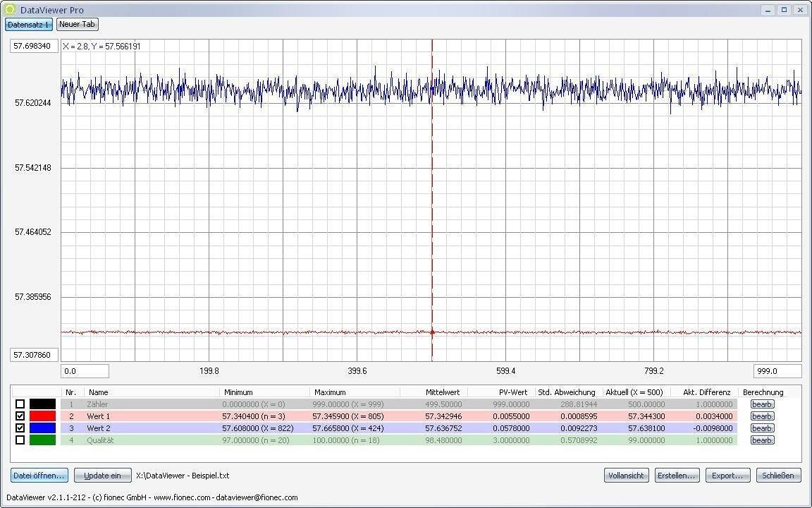Click Wert 1 minimum value 57.340400 (n = 3)
This screenshot has width=812, height=508.
253,416
